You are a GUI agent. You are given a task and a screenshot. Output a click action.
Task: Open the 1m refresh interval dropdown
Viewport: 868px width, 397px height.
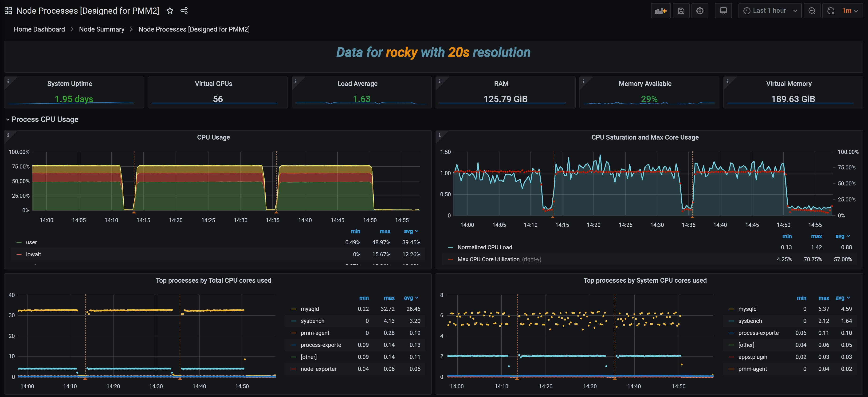click(x=850, y=11)
